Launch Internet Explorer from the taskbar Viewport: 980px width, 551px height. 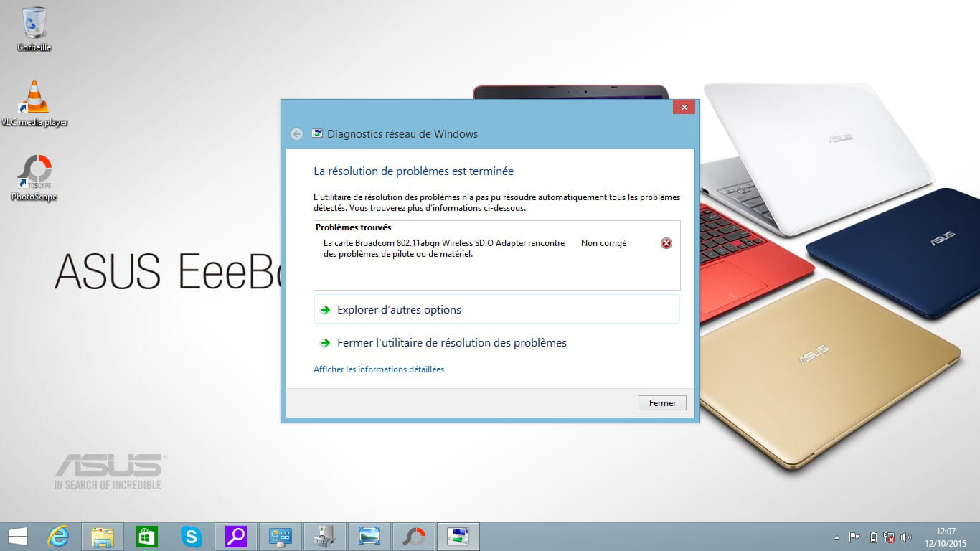point(58,537)
